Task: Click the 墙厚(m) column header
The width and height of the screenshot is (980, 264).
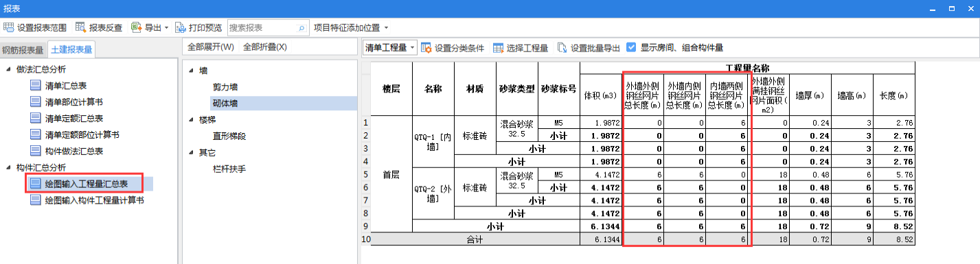Action: click(x=810, y=95)
